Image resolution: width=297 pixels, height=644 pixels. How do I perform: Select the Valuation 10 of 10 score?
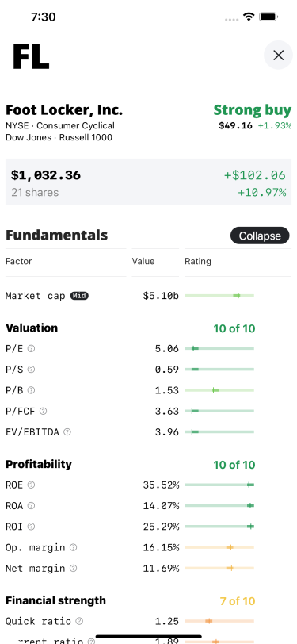(x=234, y=328)
